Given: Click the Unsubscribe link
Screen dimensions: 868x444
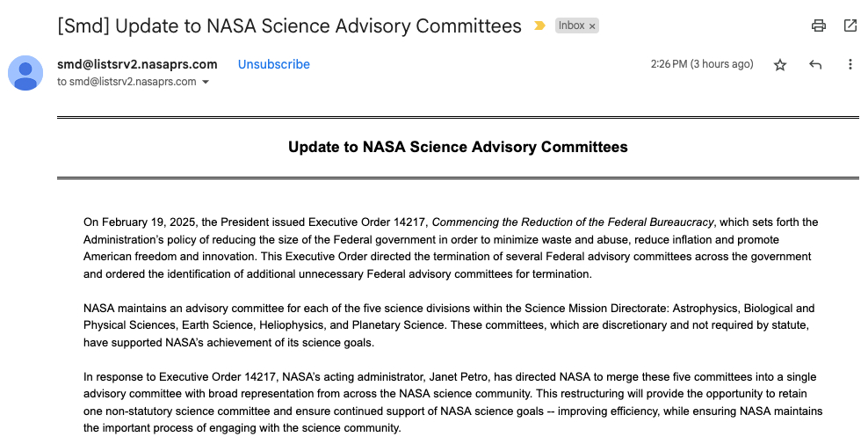Looking at the screenshot, I should point(273,64).
